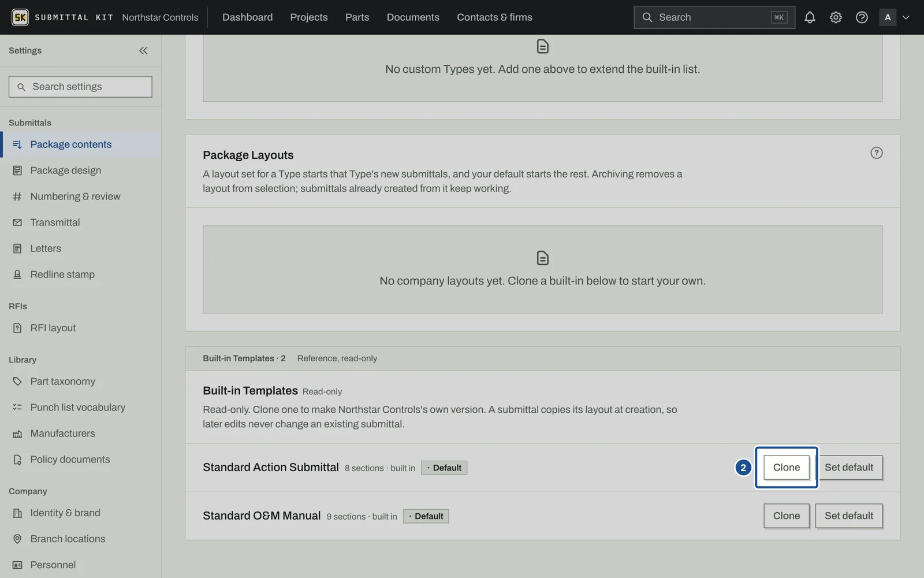Screen dimensions: 924x578
Task: Click the Letters document icon
Action: point(17,249)
